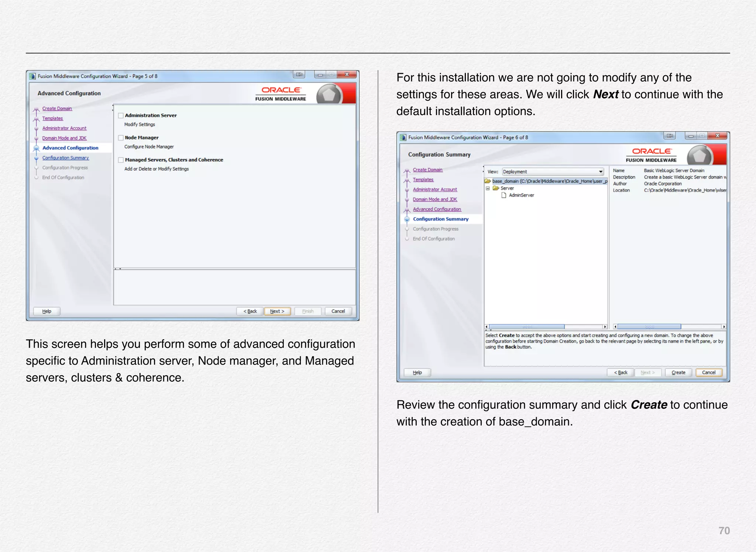Click the 'Basic WebLogic Server Domain' name value
756x552 pixels.
pyautogui.click(x=674, y=170)
